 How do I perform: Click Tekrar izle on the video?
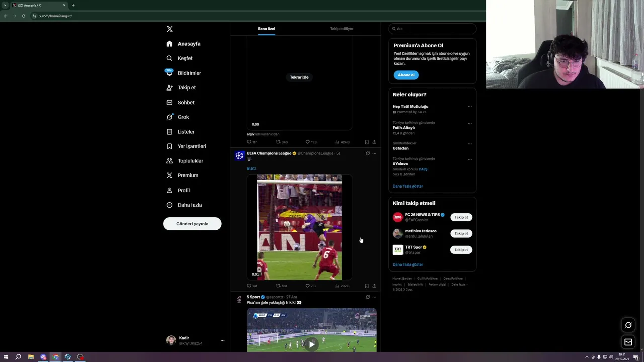tap(299, 77)
